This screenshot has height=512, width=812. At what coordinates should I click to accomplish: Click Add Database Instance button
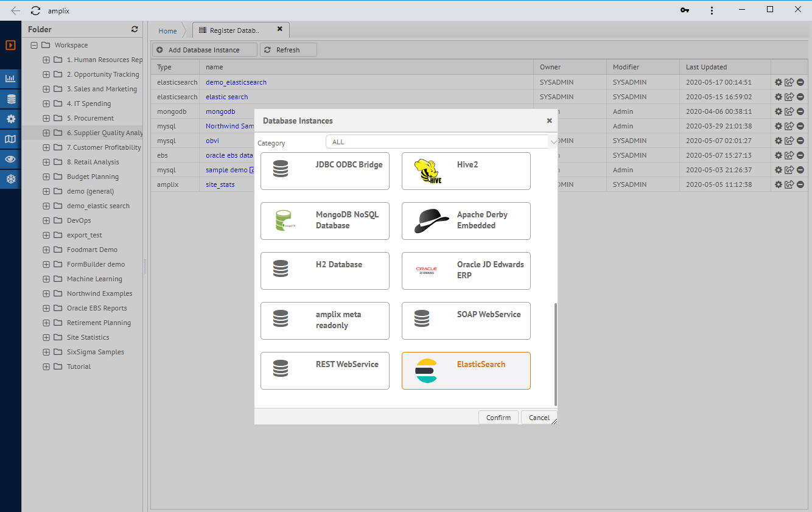pos(205,50)
